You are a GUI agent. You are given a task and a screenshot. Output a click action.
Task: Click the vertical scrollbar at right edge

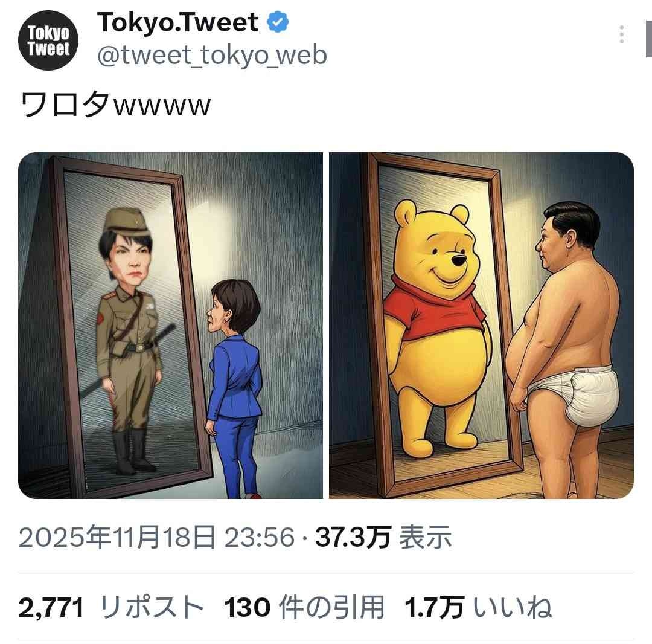648,38
